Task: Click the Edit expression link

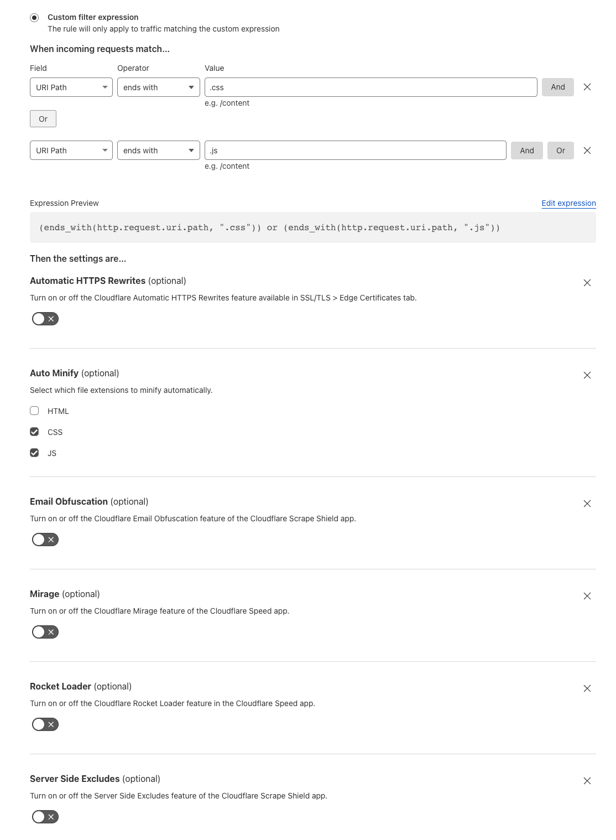Action: click(x=568, y=203)
